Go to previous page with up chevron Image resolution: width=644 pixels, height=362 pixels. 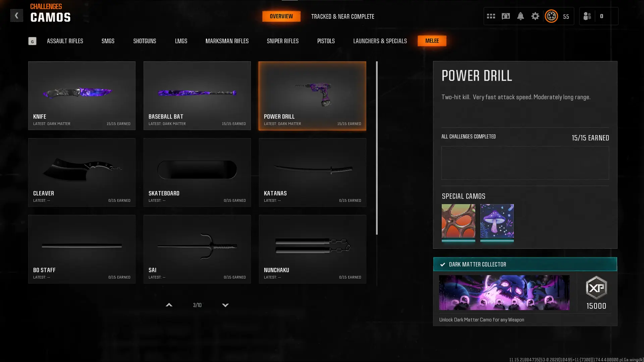click(x=169, y=305)
